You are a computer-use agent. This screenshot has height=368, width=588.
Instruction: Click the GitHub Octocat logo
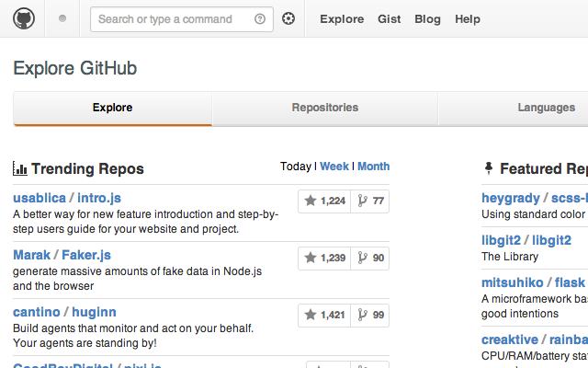pyautogui.click(x=24, y=18)
